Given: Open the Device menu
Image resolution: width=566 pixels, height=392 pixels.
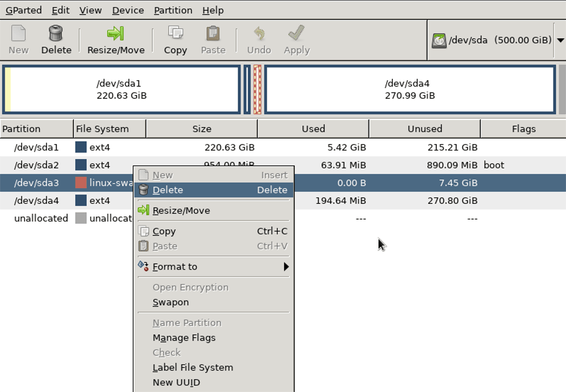Looking at the screenshot, I should (x=128, y=10).
